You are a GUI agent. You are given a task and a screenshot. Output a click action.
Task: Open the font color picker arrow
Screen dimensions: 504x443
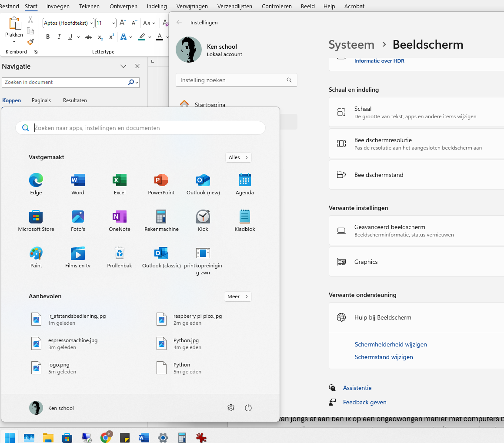[x=167, y=37]
